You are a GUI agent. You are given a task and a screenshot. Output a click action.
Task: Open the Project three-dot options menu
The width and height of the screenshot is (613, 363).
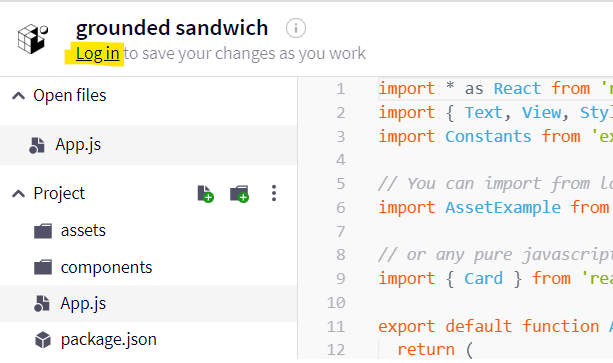pyautogui.click(x=274, y=193)
